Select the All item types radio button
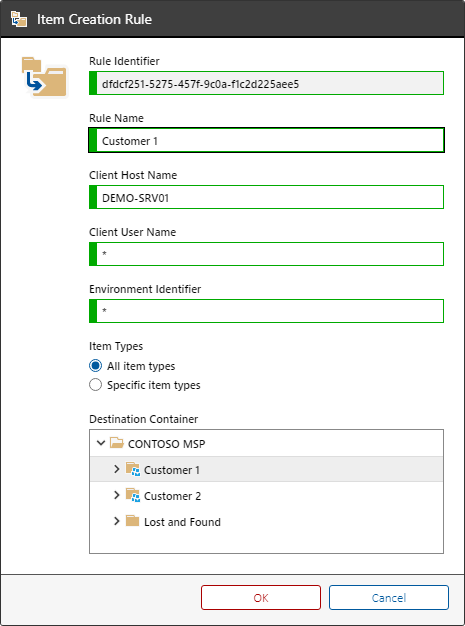465x626 pixels. tap(95, 366)
